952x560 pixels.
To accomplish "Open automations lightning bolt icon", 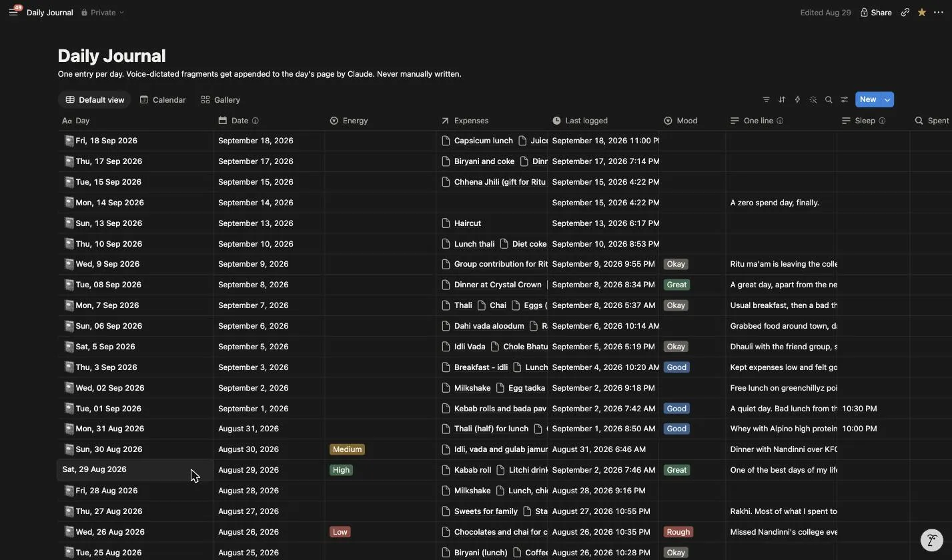I will (797, 99).
